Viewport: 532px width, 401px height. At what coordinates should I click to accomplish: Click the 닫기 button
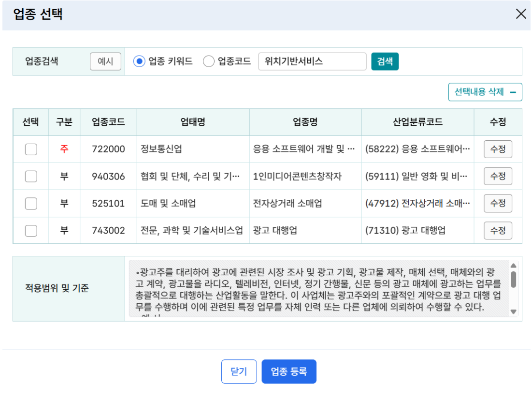239,371
